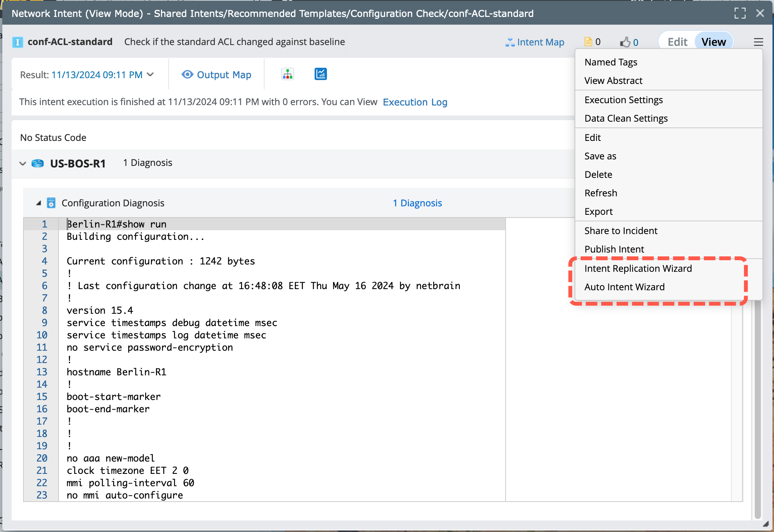This screenshot has width=774, height=532.
Task: Click the hamburger menu icon
Action: [758, 42]
